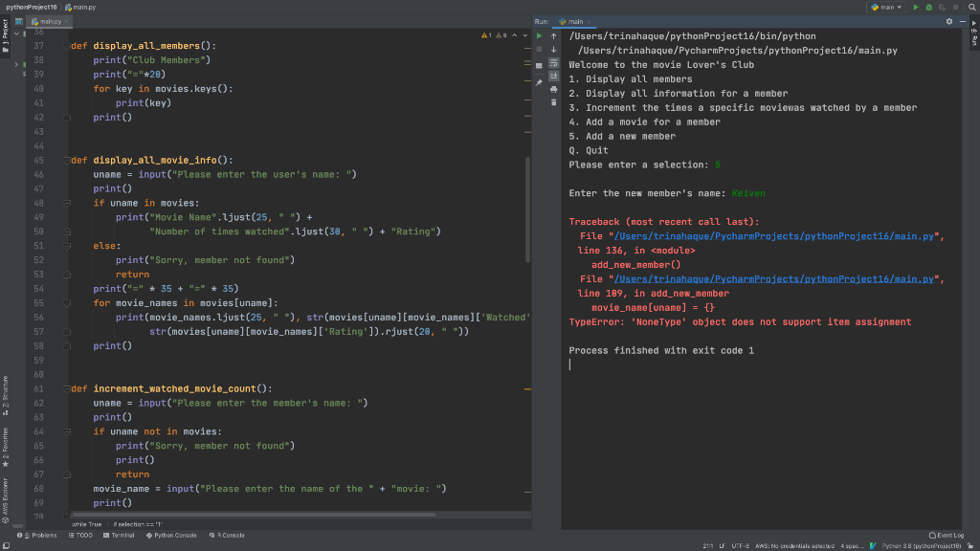980x551 pixels.
Task: Open the main run configuration dropdown
Action: pyautogui.click(x=886, y=7)
